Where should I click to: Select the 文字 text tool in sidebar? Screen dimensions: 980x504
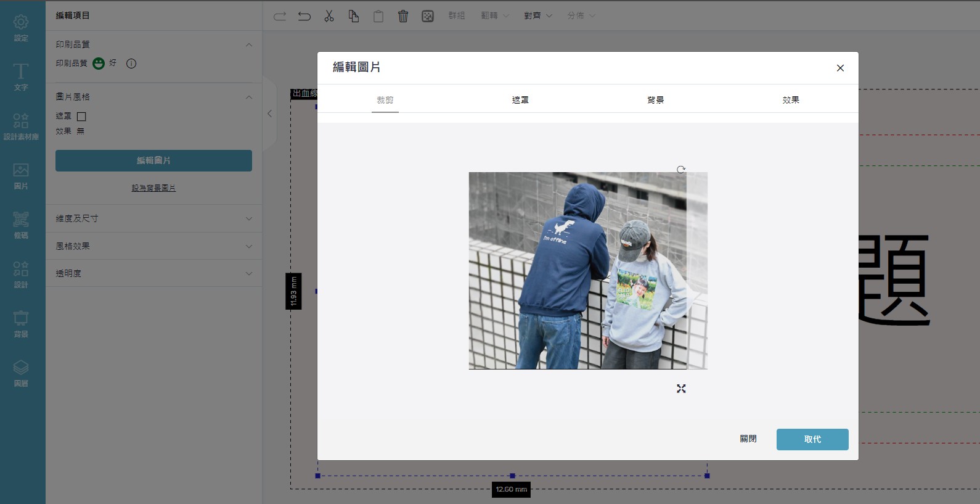(x=21, y=76)
